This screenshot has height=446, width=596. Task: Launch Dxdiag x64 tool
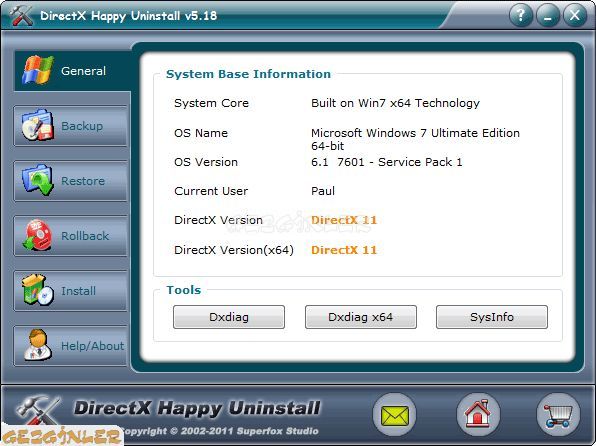click(361, 317)
